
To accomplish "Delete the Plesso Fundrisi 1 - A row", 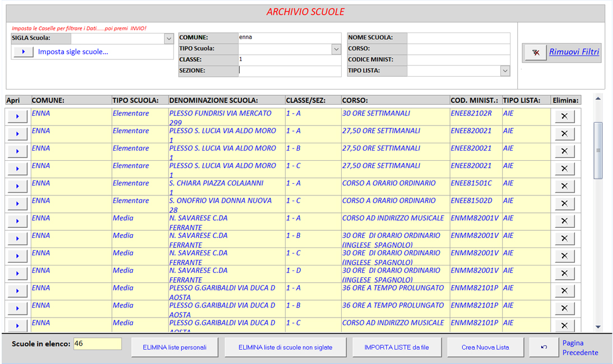I will tap(564, 116).
